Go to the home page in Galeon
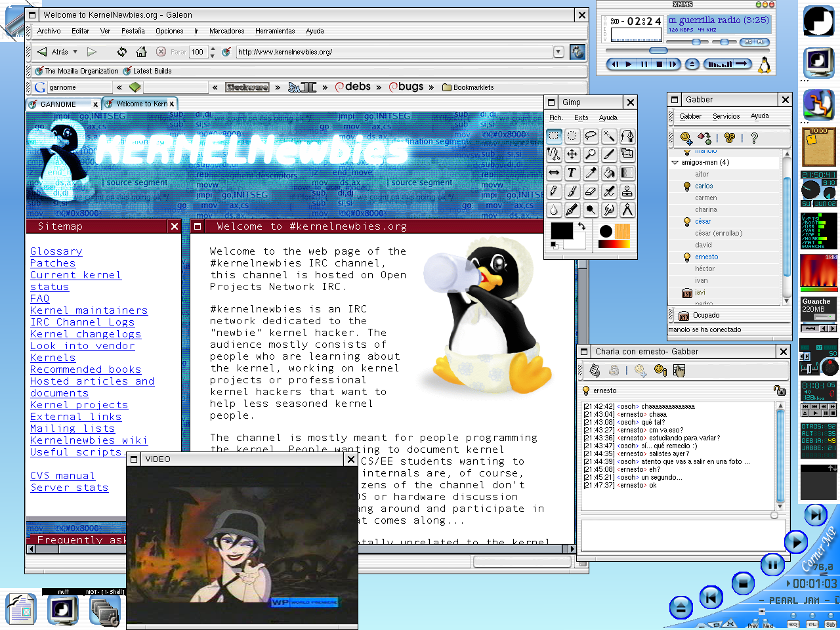This screenshot has width=840, height=630. point(141,52)
